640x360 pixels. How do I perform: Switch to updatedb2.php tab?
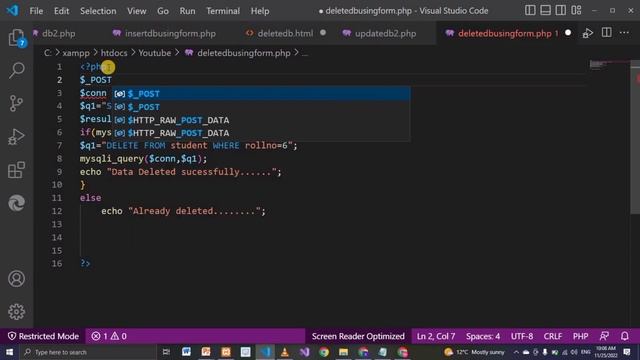[x=385, y=33]
